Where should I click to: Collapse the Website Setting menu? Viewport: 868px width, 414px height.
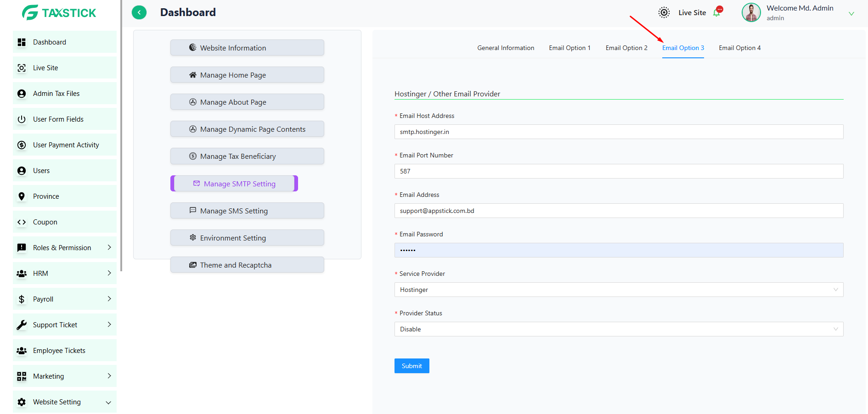(108, 403)
